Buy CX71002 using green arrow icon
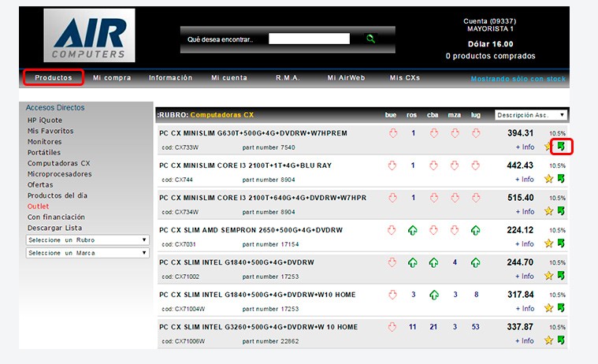598x364 pixels. [561, 276]
